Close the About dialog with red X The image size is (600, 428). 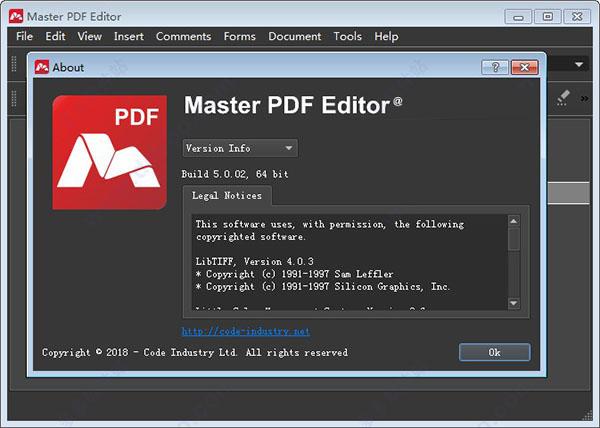pyautogui.click(x=525, y=68)
